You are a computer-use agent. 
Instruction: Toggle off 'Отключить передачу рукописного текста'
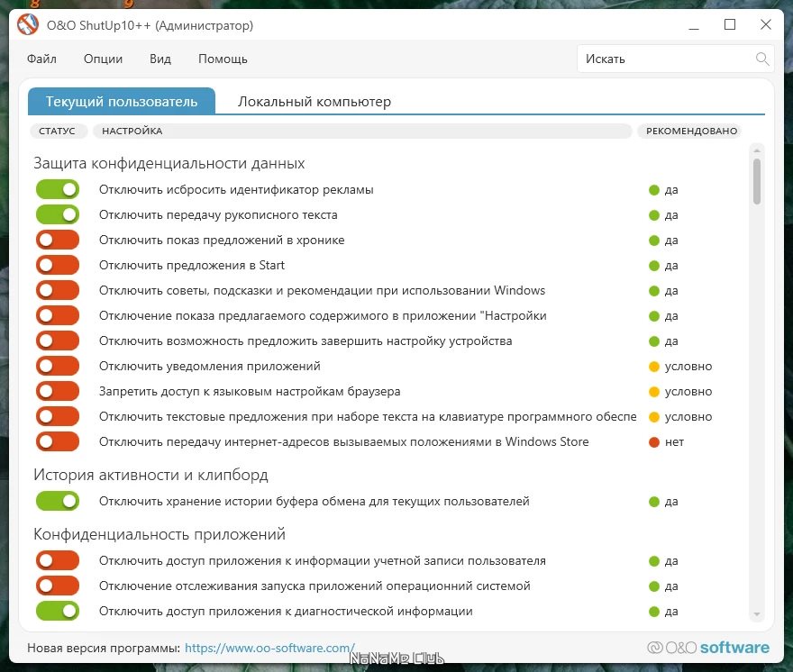(x=58, y=215)
